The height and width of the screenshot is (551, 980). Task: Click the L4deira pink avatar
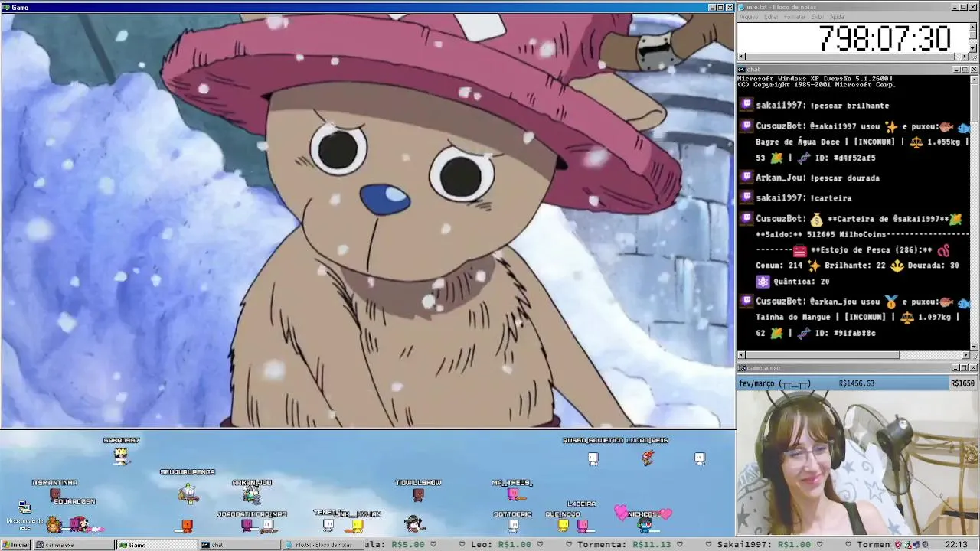click(x=583, y=525)
